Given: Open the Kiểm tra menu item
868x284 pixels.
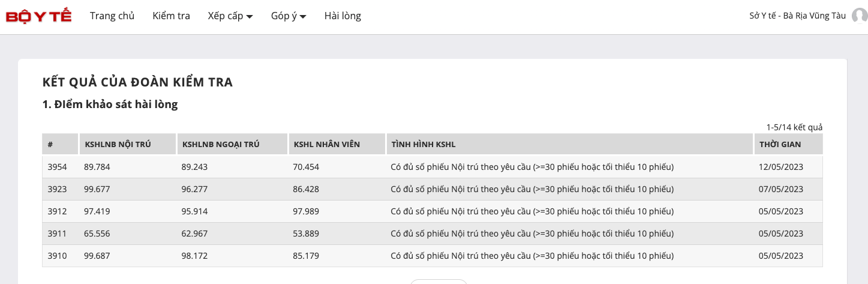Looking at the screenshot, I should pyautogui.click(x=171, y=16).
